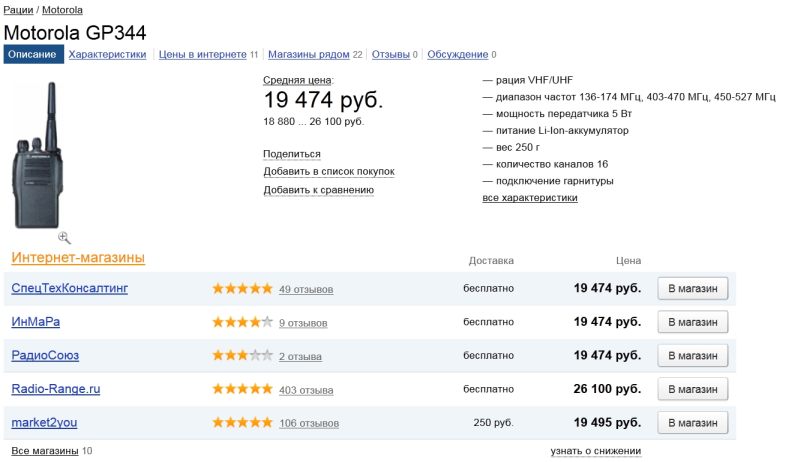Viewport: 785px width, 462px height.
Task: Open the Рации breadcrumb link
Action: [18, 10]
